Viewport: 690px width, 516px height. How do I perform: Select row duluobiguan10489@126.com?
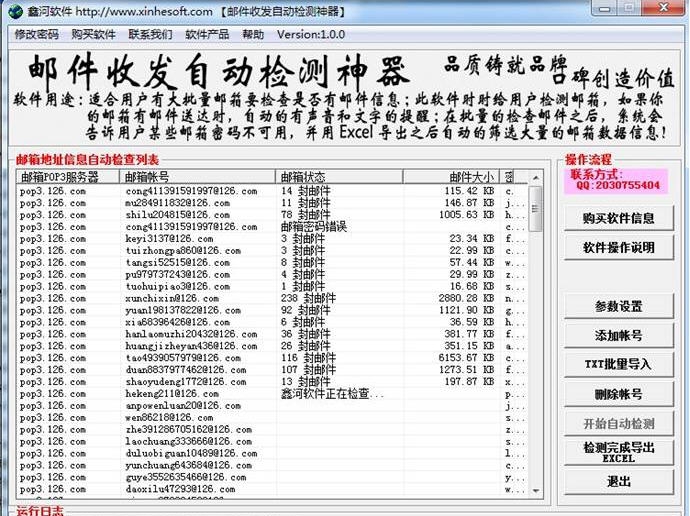[272, 453]
